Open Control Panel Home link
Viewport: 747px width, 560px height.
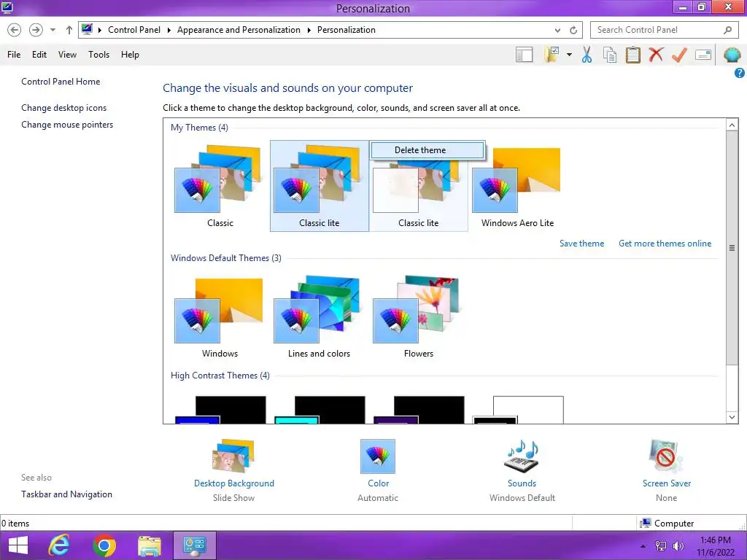[x=61, y=82]
